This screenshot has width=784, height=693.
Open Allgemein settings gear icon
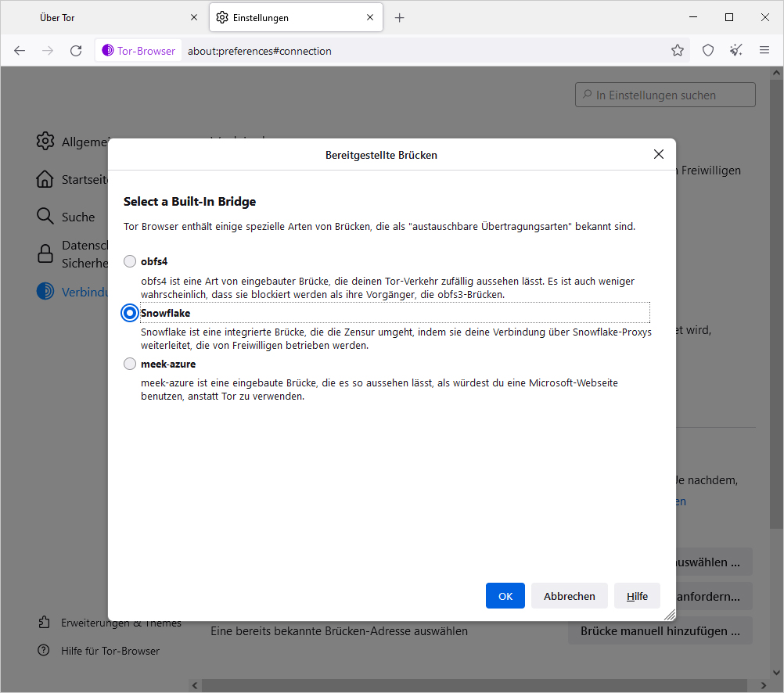tap(45, 141)
